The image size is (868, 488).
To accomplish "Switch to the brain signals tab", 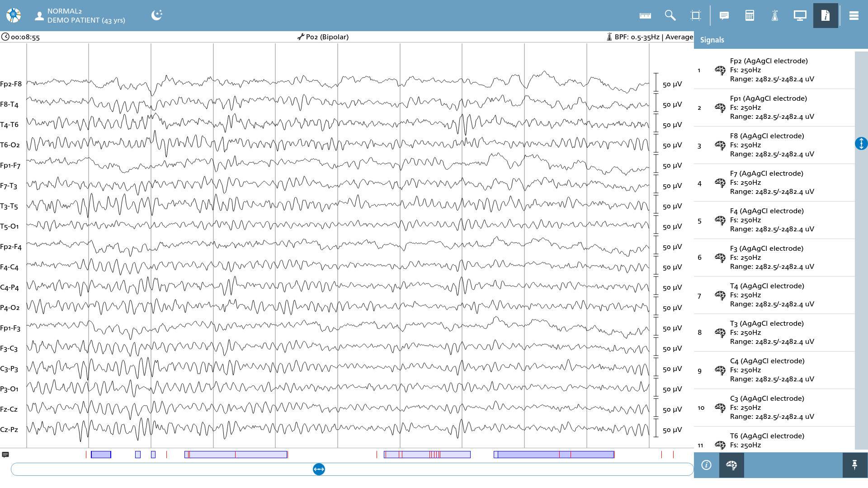I will [731, 465].
